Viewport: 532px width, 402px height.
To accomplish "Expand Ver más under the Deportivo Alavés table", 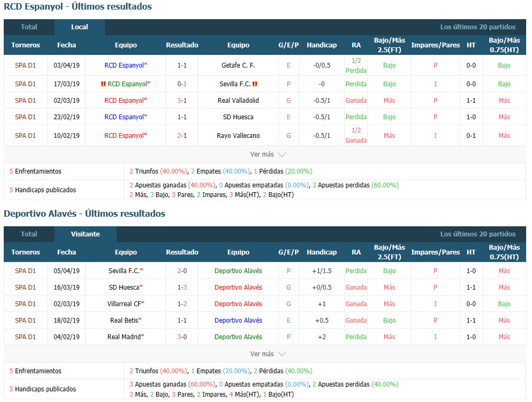I will [x=268, y=354].
